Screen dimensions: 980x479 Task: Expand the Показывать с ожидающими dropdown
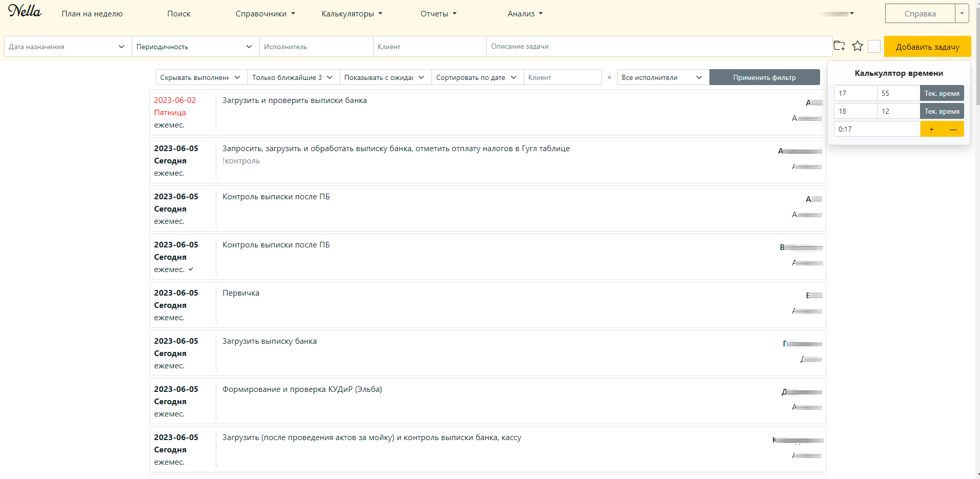[x=385, y=77]
